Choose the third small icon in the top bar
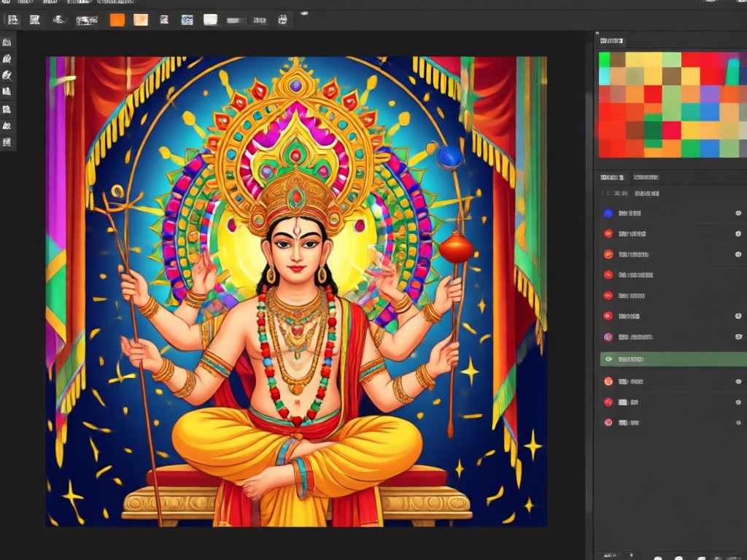The width and height of the screenshot is (747, 560). [x=58, y=20]
